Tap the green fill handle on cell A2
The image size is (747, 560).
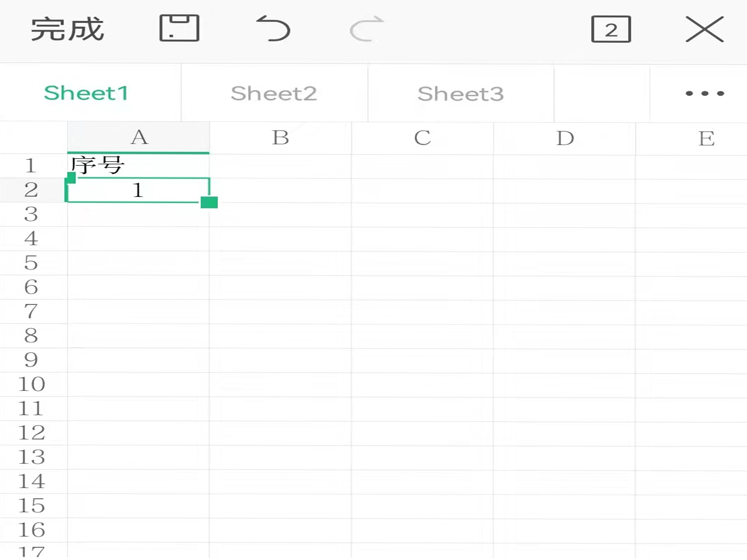[x=209, y=202]
